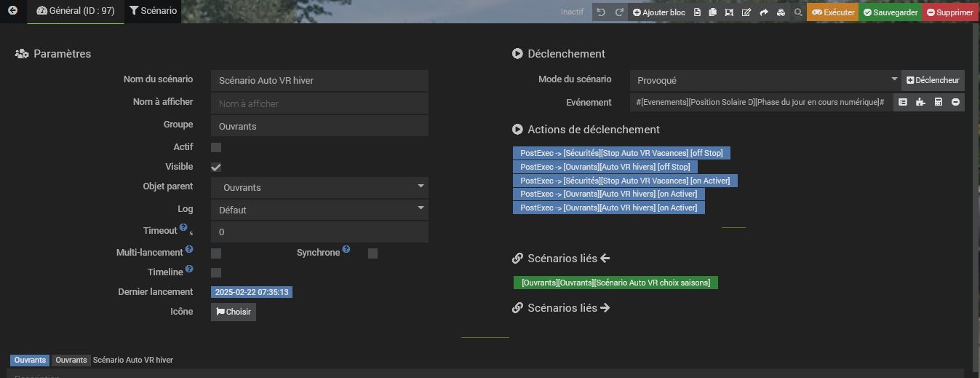Click the back arrow at top left
980x378 pixels.
click(12, 11)
